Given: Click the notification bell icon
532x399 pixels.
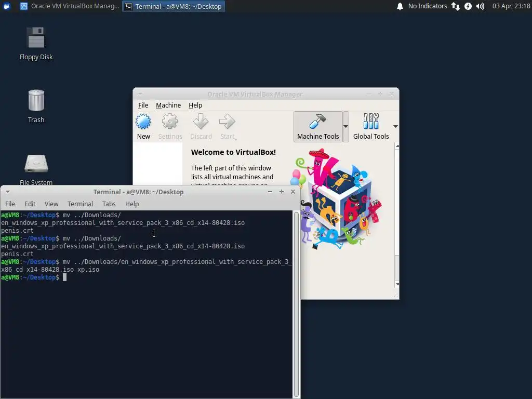Looking at the screenshot, I should (400, 6).
